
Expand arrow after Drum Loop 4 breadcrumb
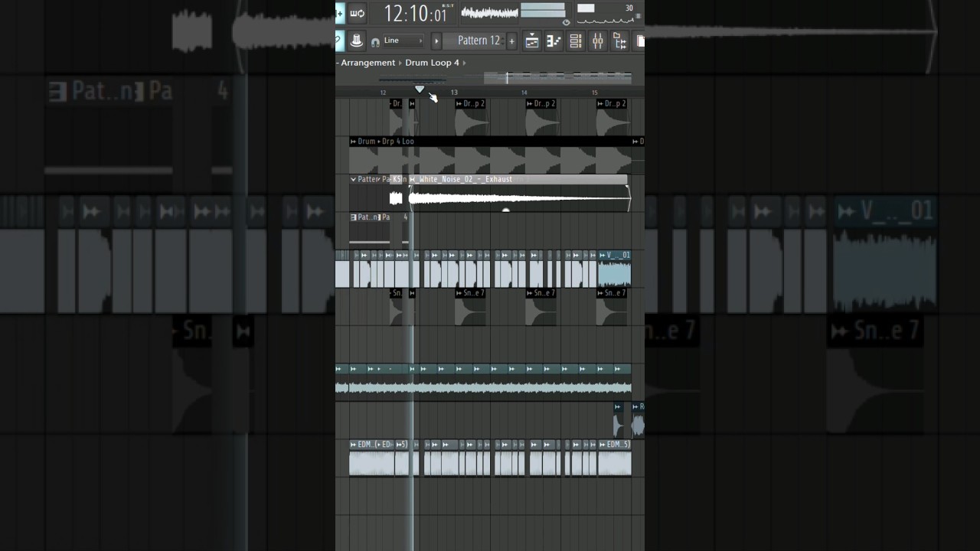click(x=464, y=63)
